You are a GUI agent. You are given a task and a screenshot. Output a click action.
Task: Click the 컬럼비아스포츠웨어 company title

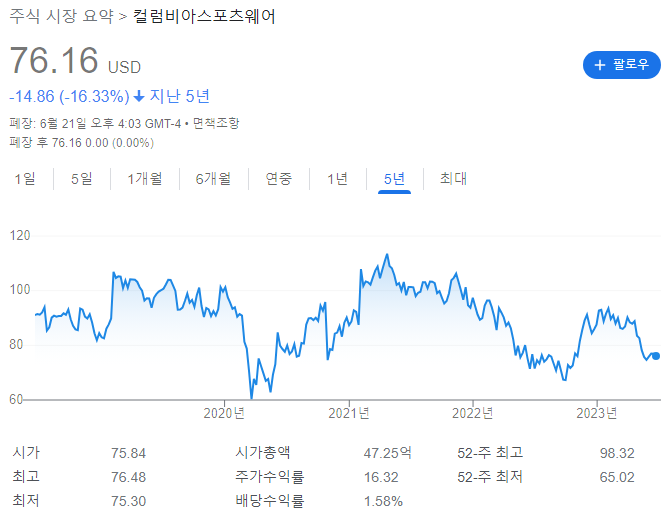click(204, 17)
